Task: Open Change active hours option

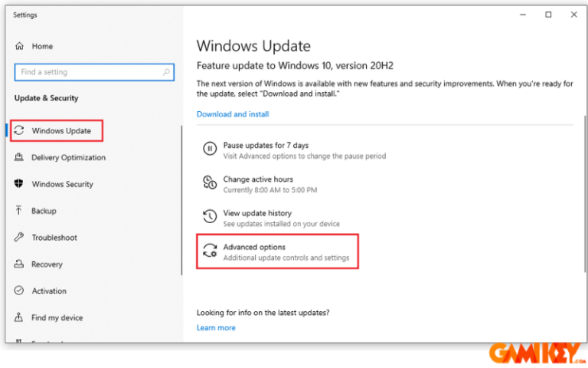Action: pyautogui.click(x=260, y=184)
